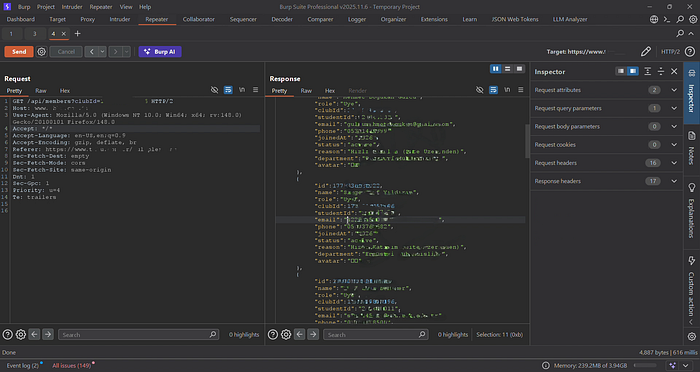Toggle show newline characters in Response
This screenshot has width=700, height=372.
(507, 90)
